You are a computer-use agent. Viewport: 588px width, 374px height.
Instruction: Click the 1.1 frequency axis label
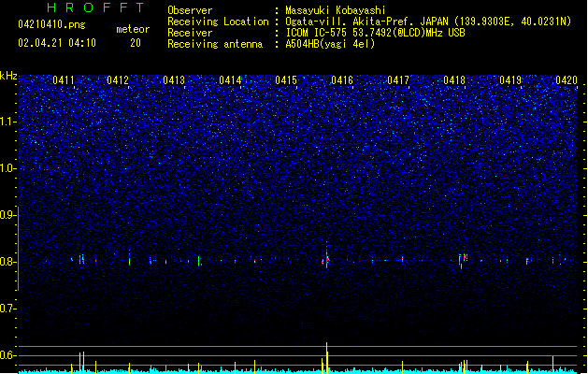7,122
